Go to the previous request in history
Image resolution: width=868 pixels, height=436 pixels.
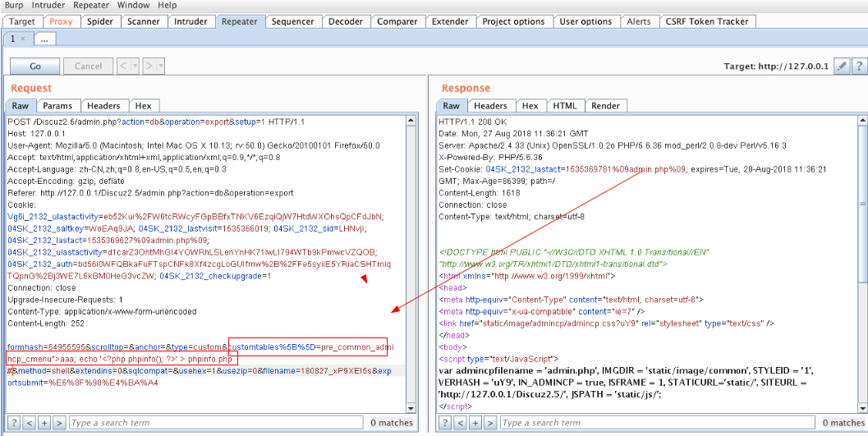tap(123, 66)
